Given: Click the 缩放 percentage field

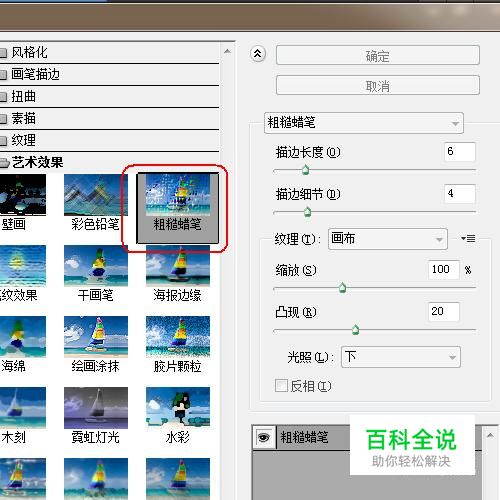Looking at the screenshot, I should (444, 269).
